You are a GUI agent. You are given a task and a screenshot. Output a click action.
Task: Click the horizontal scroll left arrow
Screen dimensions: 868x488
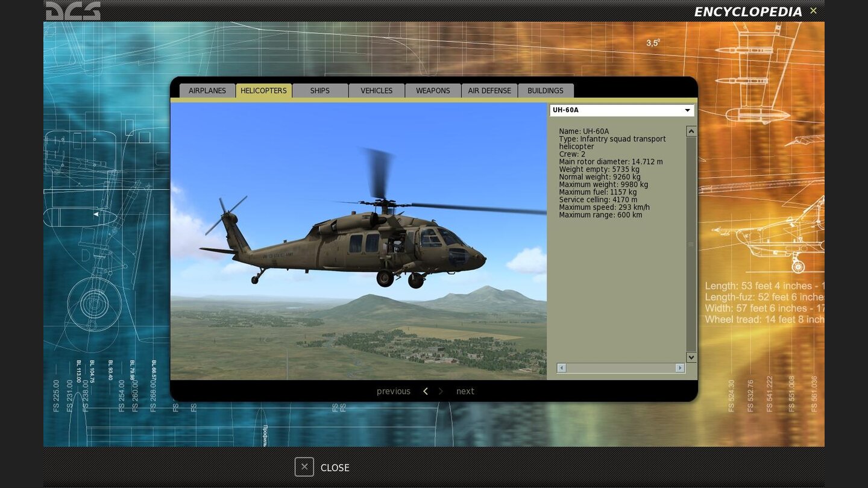[561, 368]
